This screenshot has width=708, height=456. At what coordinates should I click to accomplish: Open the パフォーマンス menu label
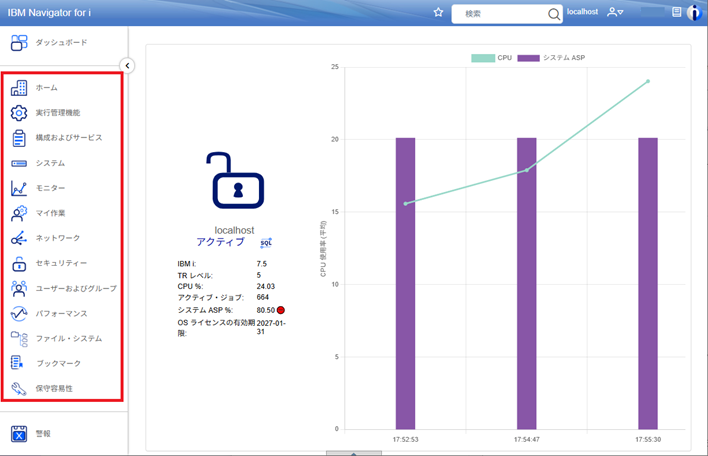click(x=61, y=313)
